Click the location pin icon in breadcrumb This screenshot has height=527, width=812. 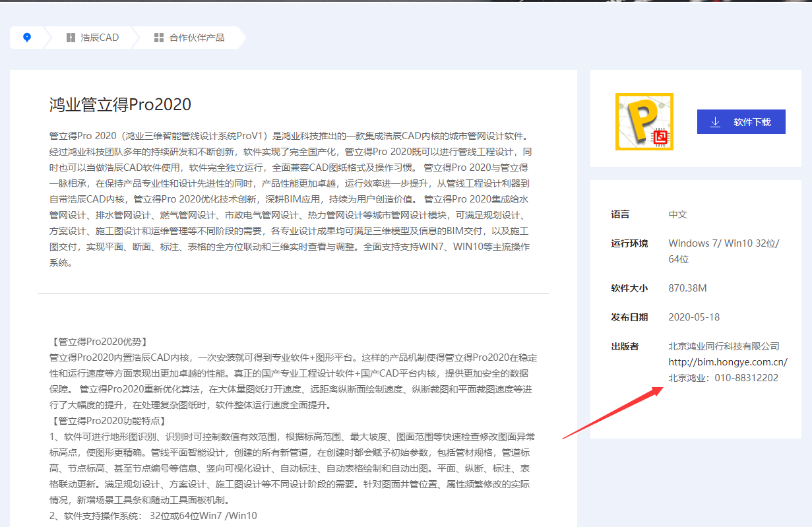pyautogui.click(x=27, y=38)
